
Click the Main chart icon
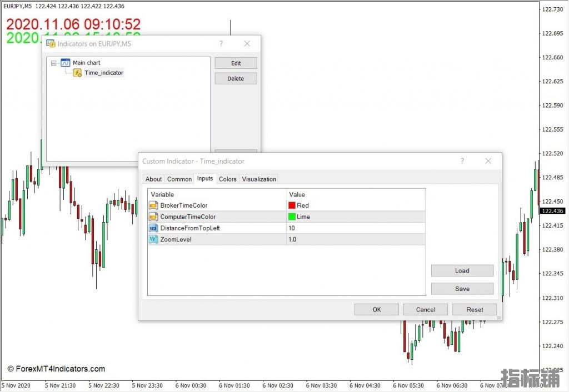pos(66,63)
